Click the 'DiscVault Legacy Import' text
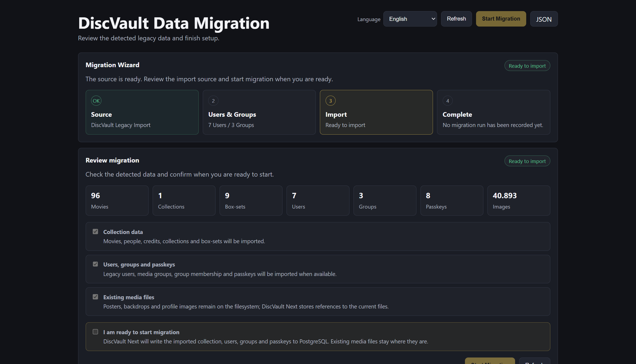The height and width of the screenshot is (364, 636). (x=121, y=125)
